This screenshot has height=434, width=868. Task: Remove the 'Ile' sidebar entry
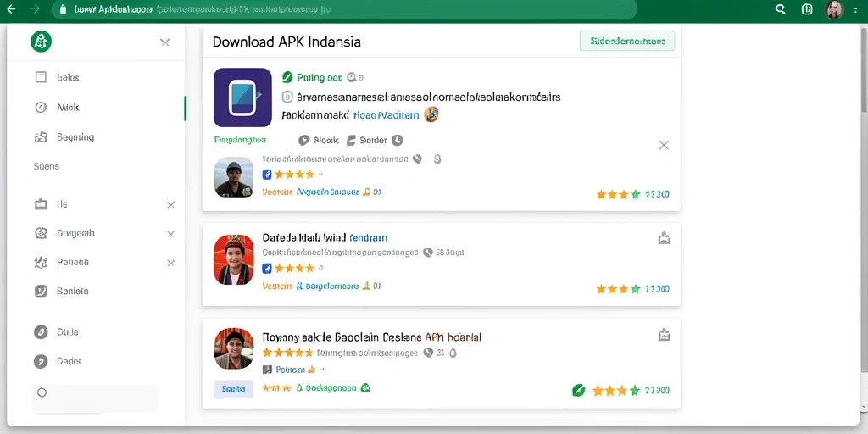[x=171, y=205]
